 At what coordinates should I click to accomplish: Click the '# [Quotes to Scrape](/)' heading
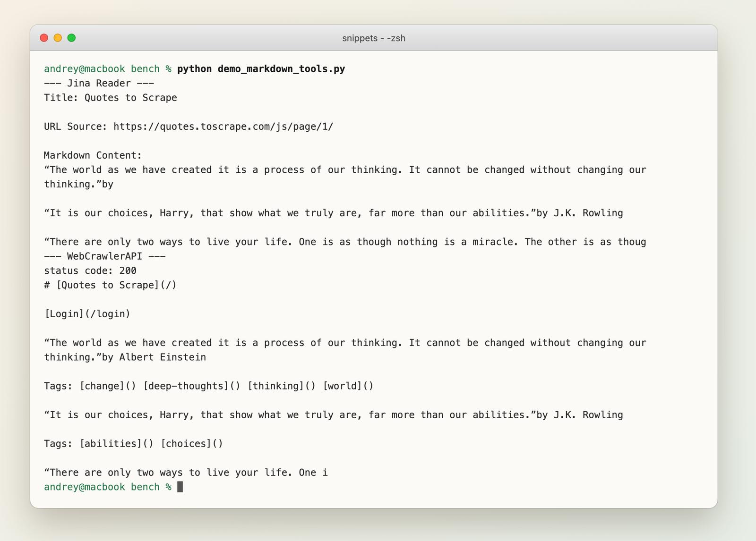110,285
